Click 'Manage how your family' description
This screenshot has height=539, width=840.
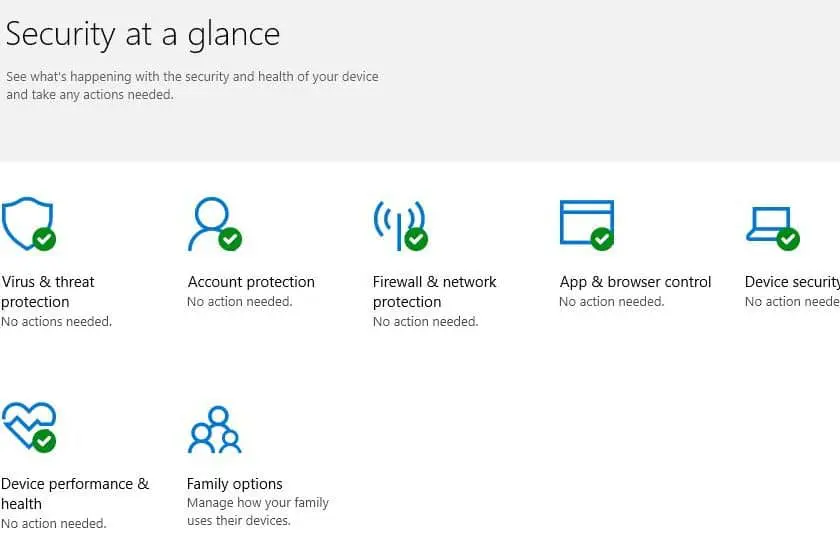coord(258,503)
